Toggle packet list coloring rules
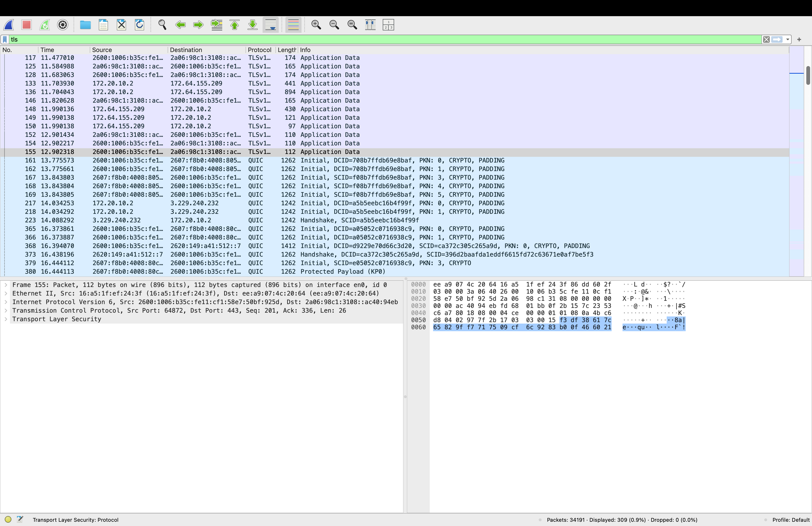 tap(293, 25)
